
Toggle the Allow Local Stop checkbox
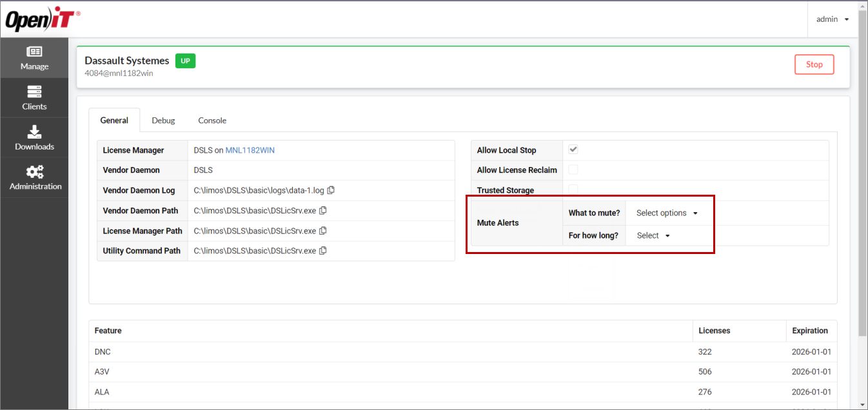click(573, 150)
